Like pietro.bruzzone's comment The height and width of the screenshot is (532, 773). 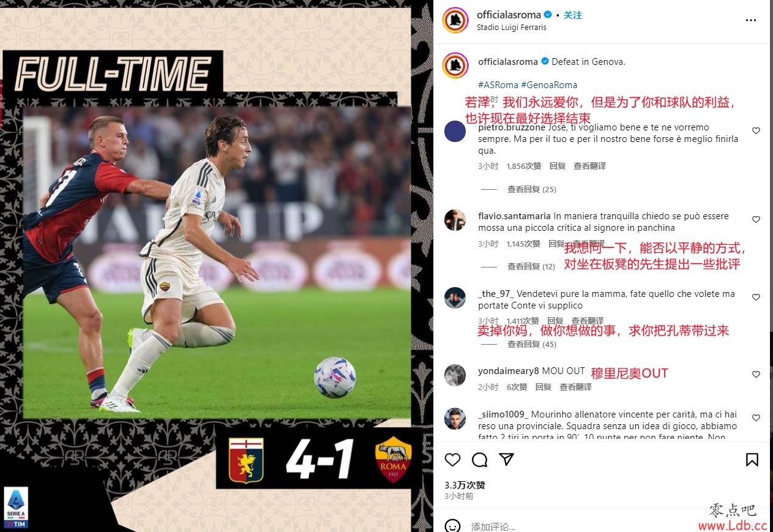pyautogui.click(x=756, y=131)
